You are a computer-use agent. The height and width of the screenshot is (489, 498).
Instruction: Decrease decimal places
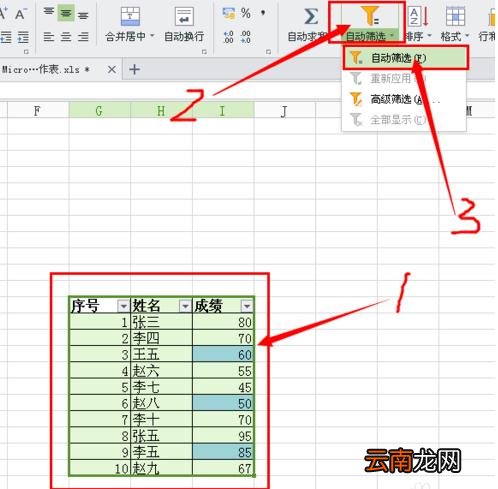tap(246, 37)
